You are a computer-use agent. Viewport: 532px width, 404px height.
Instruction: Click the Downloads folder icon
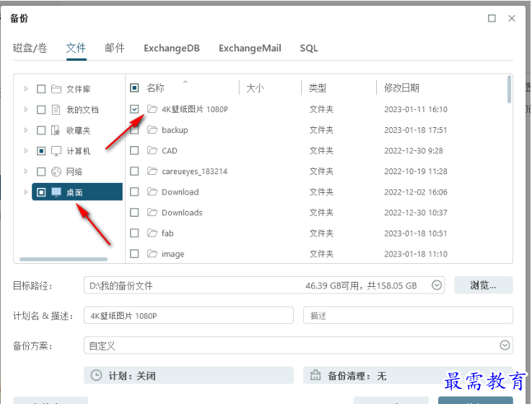click(x=152, y=212)
